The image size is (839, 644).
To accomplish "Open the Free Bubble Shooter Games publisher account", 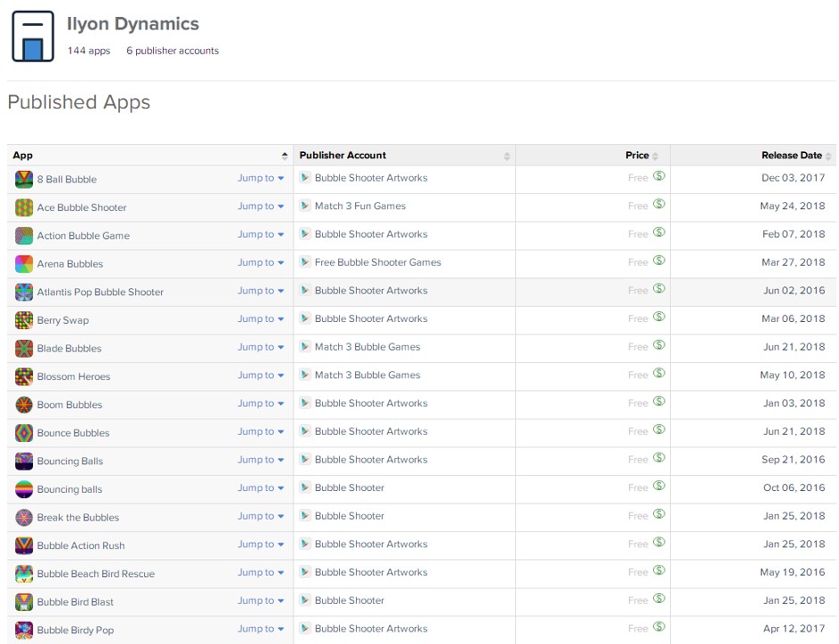I will [377, 262].
